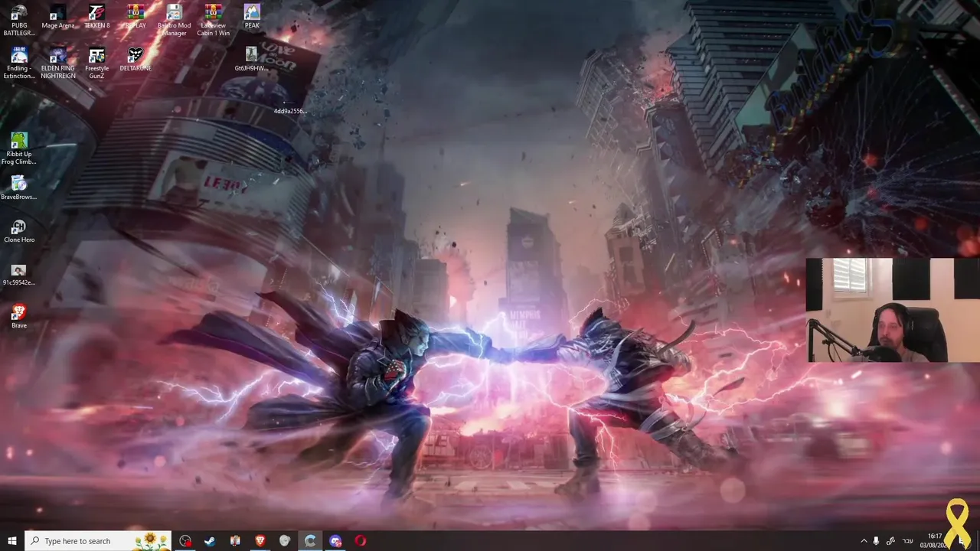This screenshot has width=980, height=551.
Task: Click the pen tray icon
Action: [890, 541]
